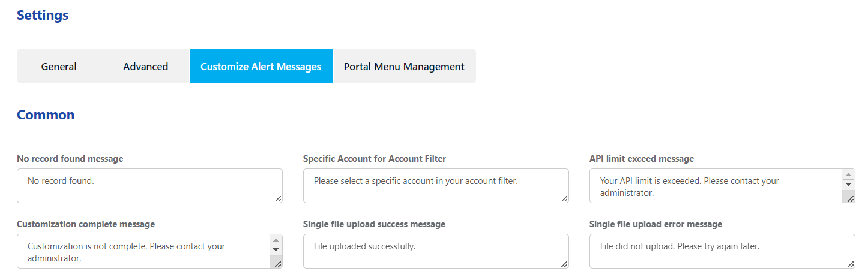The height and width of the screenshot is (280, 868).
Task: Click scroll-down arrow in API limit message box
Action: coord(849,184)
